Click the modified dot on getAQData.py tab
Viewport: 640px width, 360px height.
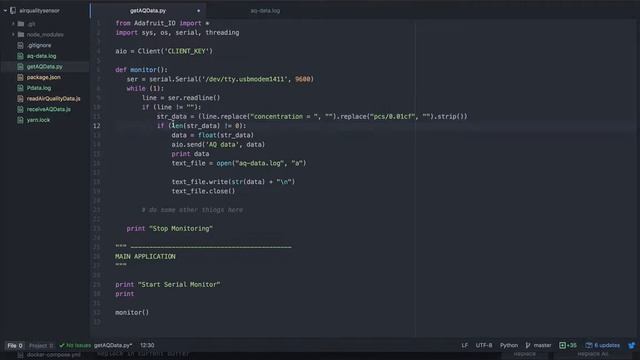click(x=198, y=11)
